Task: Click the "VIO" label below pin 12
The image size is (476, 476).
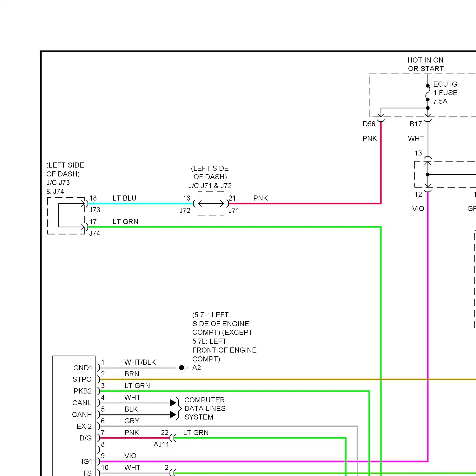Action: point(418,209)
